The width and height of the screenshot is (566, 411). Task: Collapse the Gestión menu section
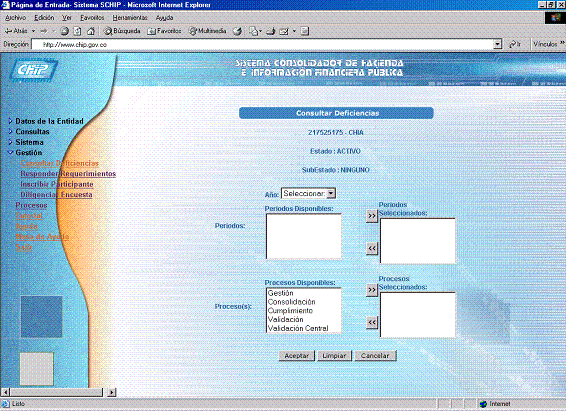(x=25, y=153)
